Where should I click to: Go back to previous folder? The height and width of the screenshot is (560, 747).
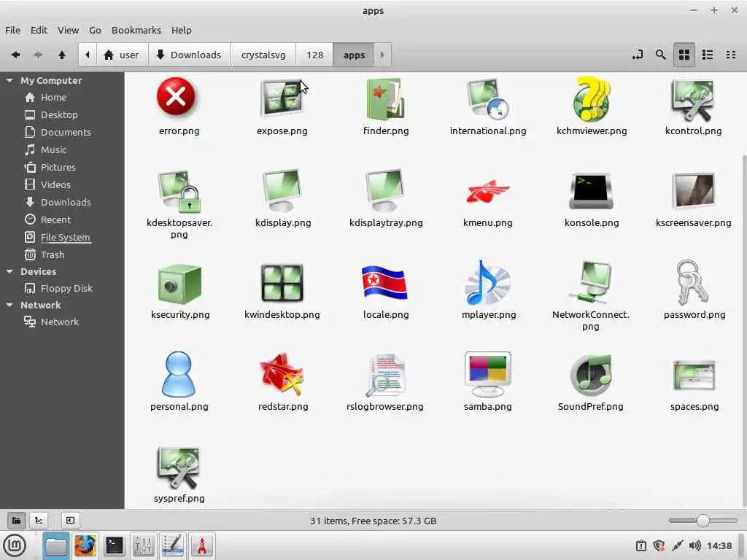click(x=16, y=55)
